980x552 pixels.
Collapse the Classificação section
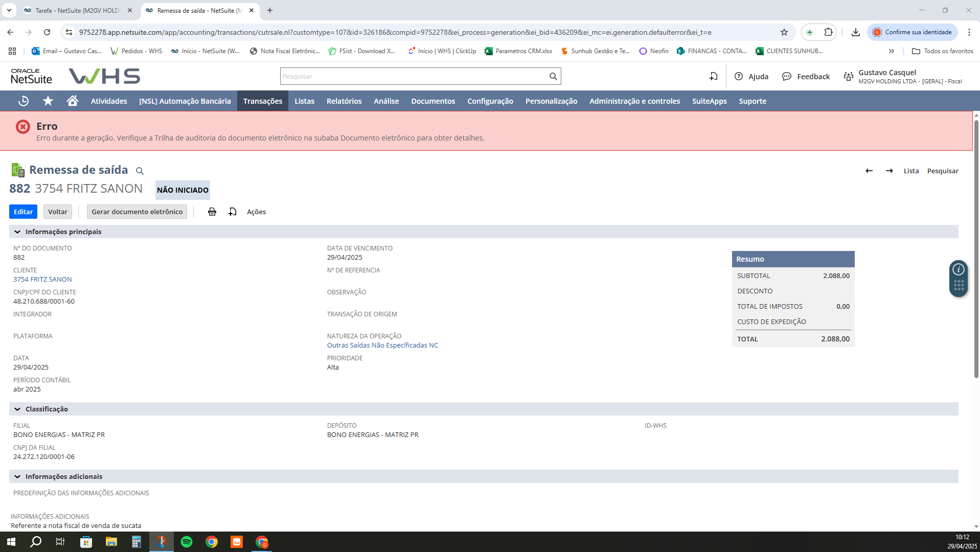(x=17, y=409)
